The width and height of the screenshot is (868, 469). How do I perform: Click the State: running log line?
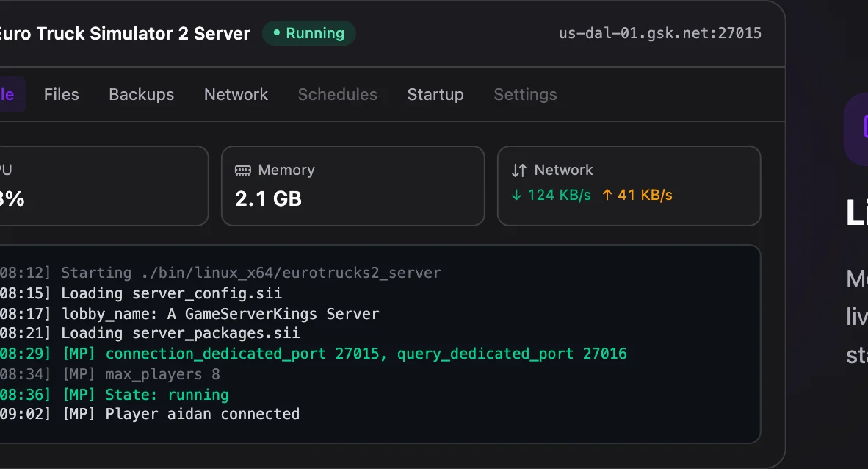pos(114,395)
